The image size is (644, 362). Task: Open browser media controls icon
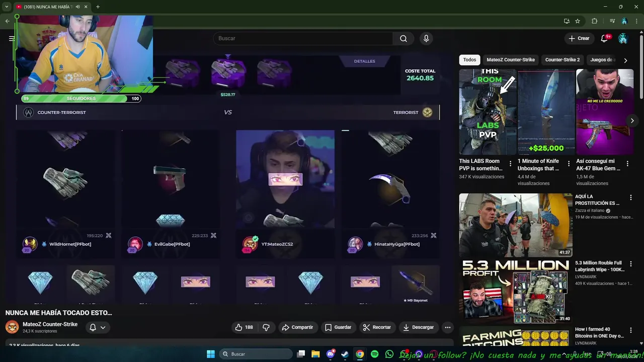[x=612, y=21]
